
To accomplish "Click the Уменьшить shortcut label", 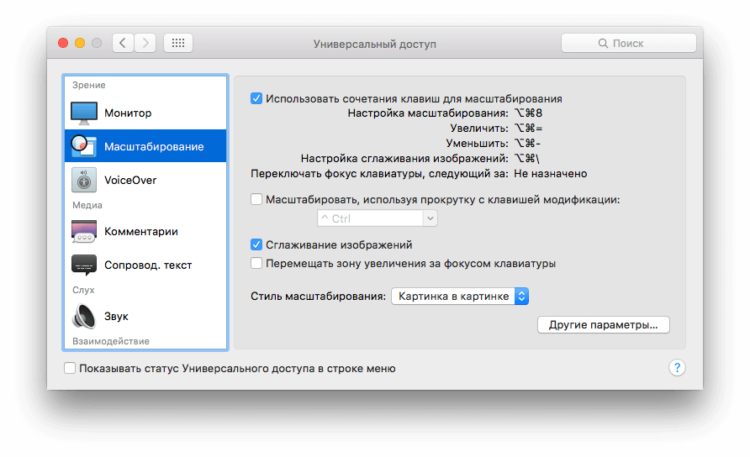I will coord(477,143).
